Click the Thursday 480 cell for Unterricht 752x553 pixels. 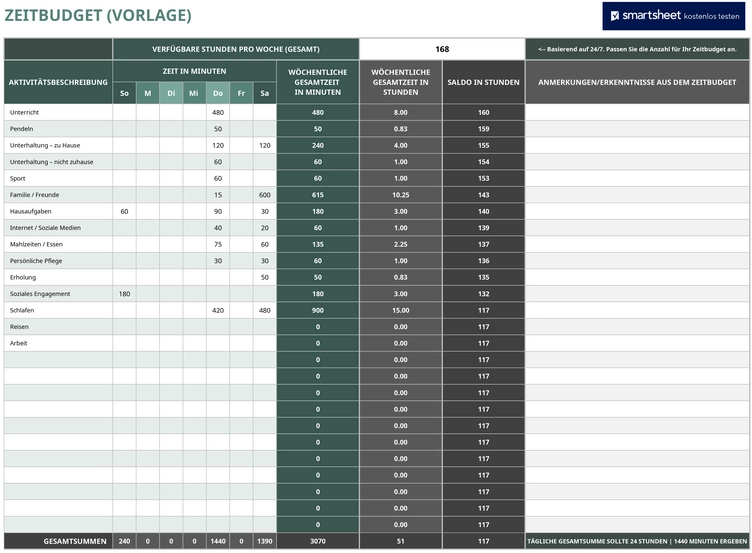218,112
